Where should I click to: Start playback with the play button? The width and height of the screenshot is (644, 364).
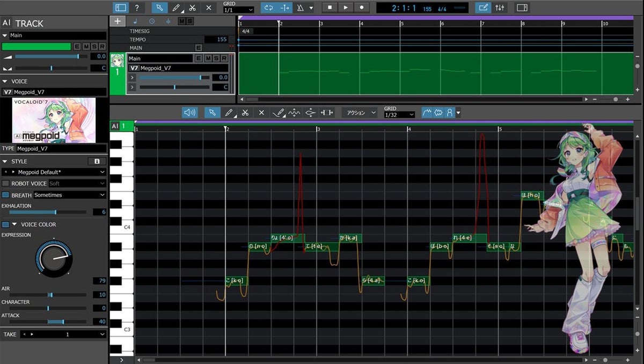tap(346, 8)
